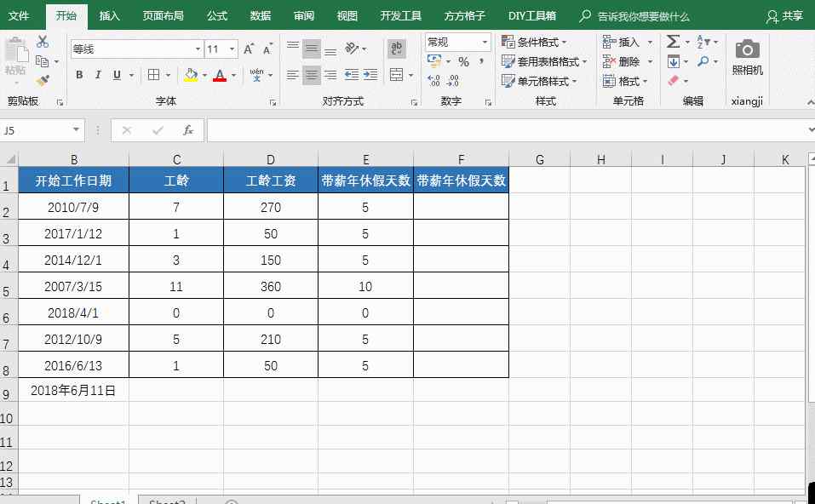The image size is (815, 504).
Task: Open font color dropdown arrow
Action: [233, 76]
